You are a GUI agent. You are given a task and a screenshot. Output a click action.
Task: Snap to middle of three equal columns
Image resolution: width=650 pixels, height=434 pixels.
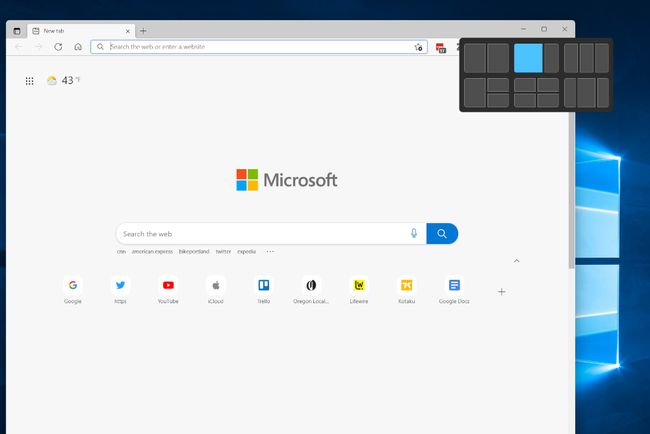pyautogui.click(x=587, y=58)
